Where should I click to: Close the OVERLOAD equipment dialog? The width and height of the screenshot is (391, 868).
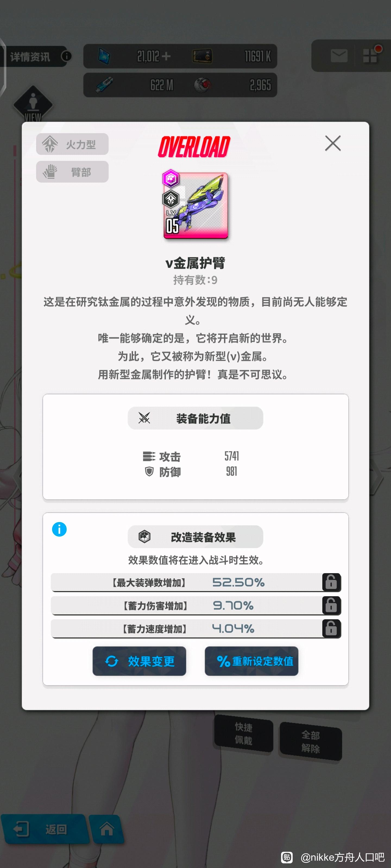[x=333, y=143]
